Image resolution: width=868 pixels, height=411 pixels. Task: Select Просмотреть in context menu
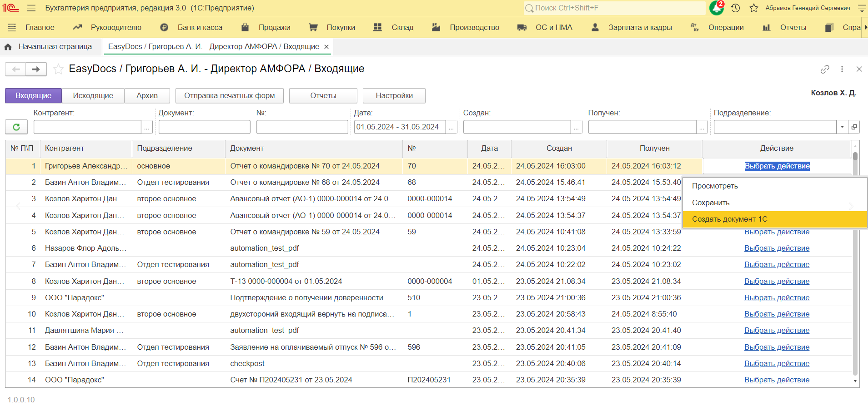(x=715, y=186)
